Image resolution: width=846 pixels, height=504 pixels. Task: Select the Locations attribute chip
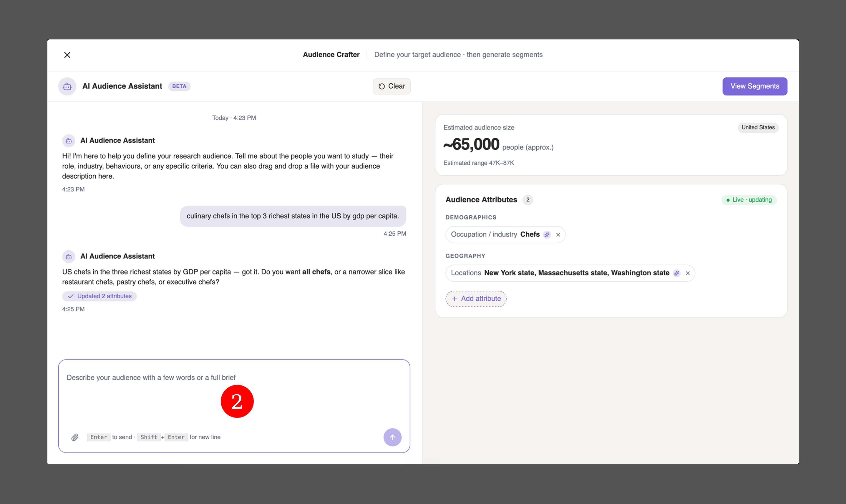point(570,273)
